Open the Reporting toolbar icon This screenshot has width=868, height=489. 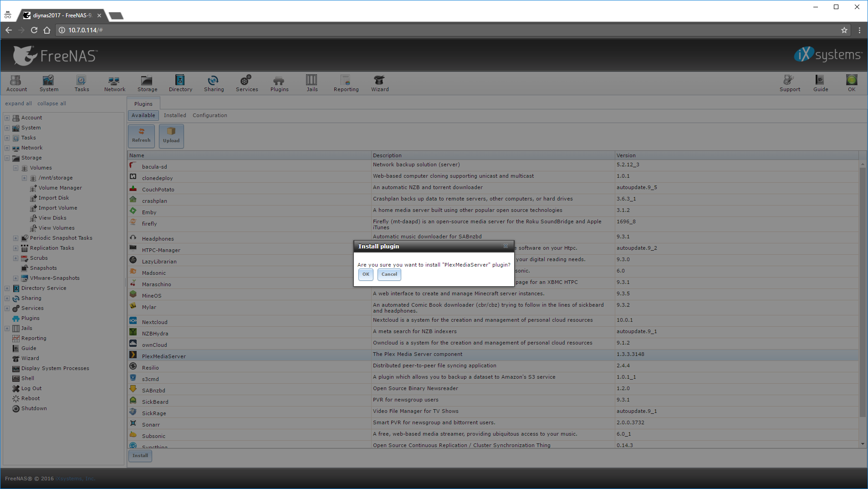point(346,83)
